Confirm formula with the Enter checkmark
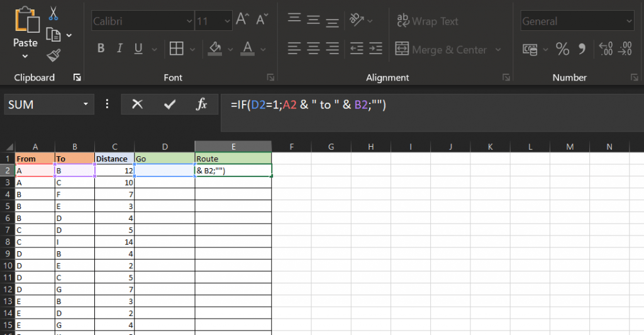 (x=169, y=105)
